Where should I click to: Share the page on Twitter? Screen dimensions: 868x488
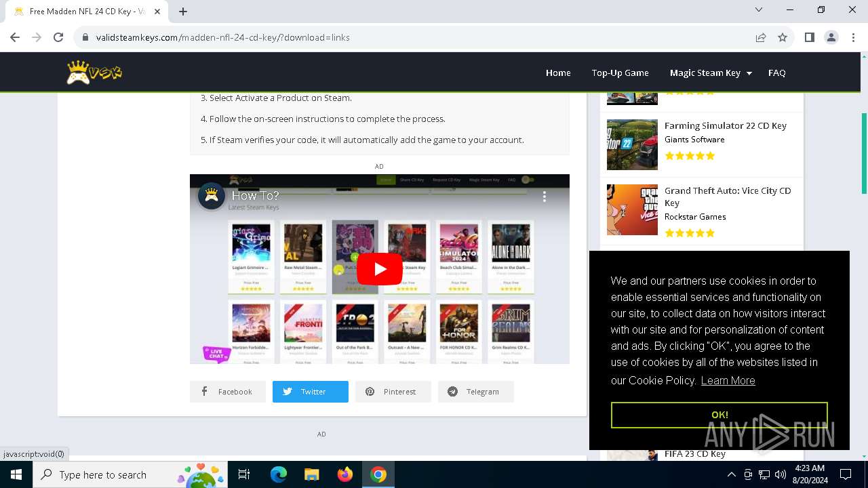(311, 392)
